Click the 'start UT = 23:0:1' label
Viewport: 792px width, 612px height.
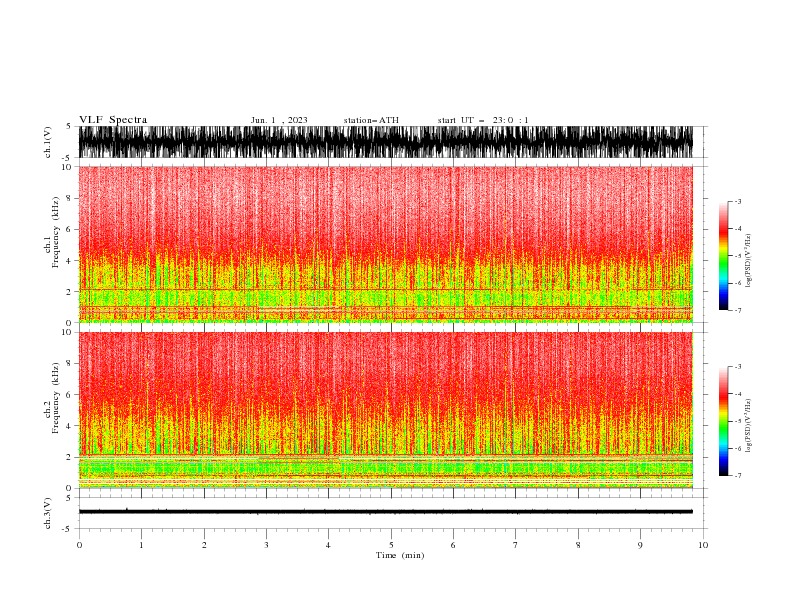point(483,120)
